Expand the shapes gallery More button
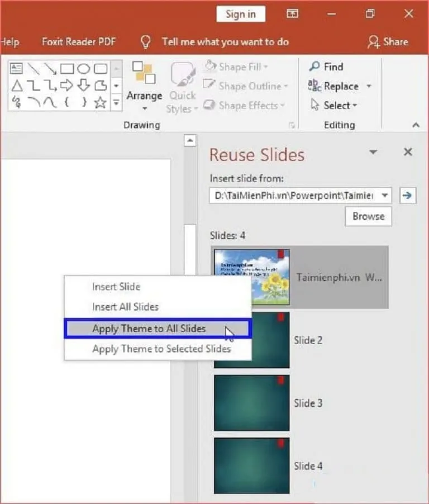The image size is (429, 504). tap(116, 103)
